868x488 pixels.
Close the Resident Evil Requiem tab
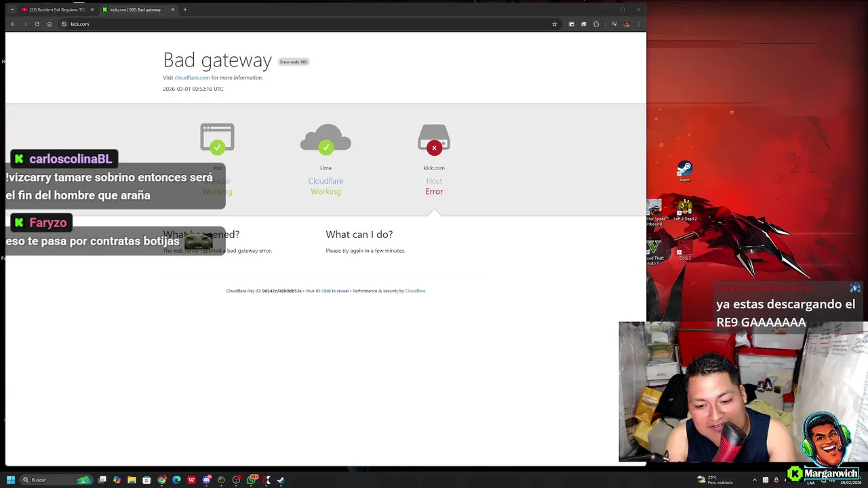click(92, 9)
